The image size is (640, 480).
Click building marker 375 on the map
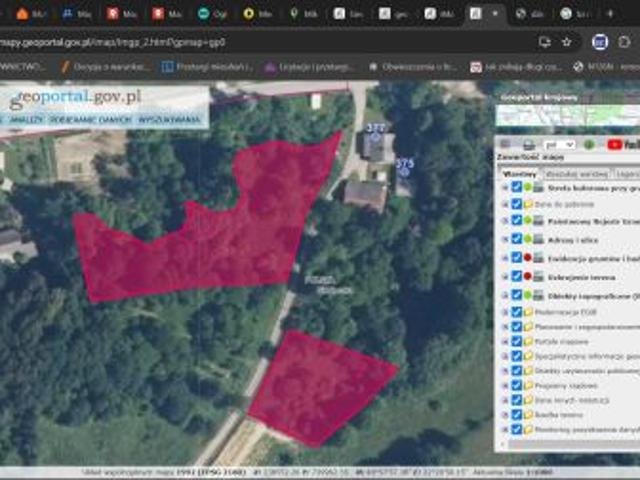(404, 163)
